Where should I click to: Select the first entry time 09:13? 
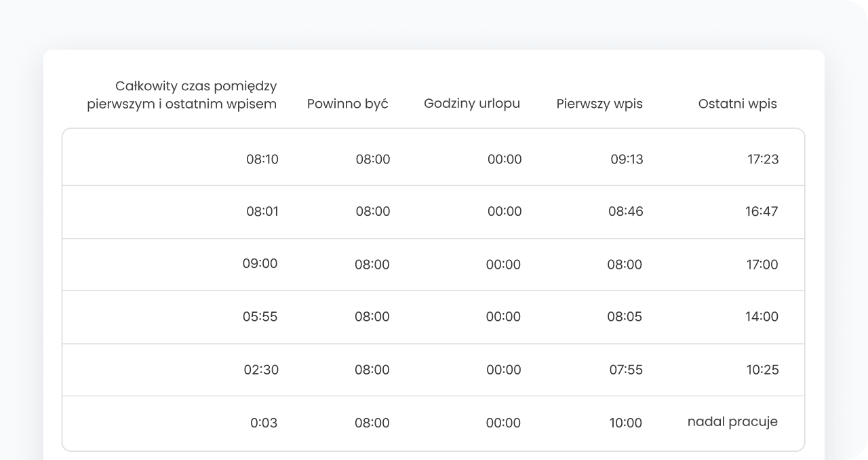pos(627,159)
